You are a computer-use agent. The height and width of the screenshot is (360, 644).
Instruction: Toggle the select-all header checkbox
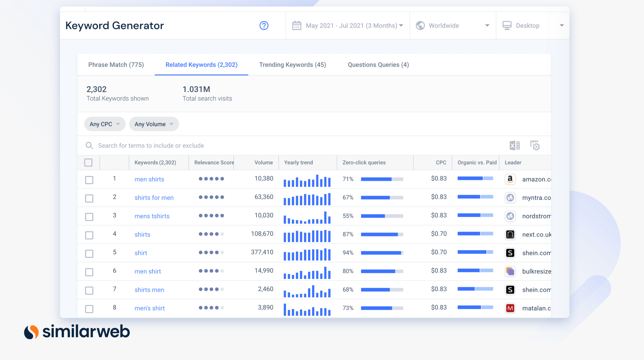88,162
